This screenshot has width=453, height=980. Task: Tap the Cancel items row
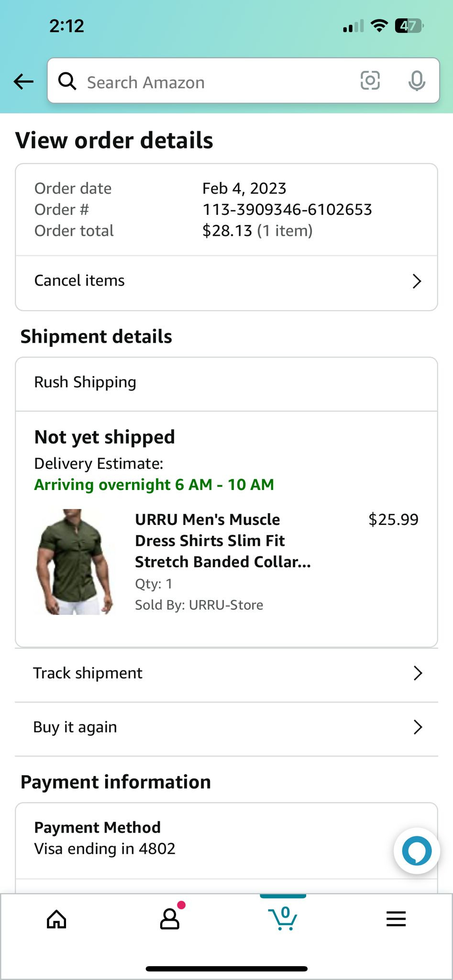click(x=79, y=281)
